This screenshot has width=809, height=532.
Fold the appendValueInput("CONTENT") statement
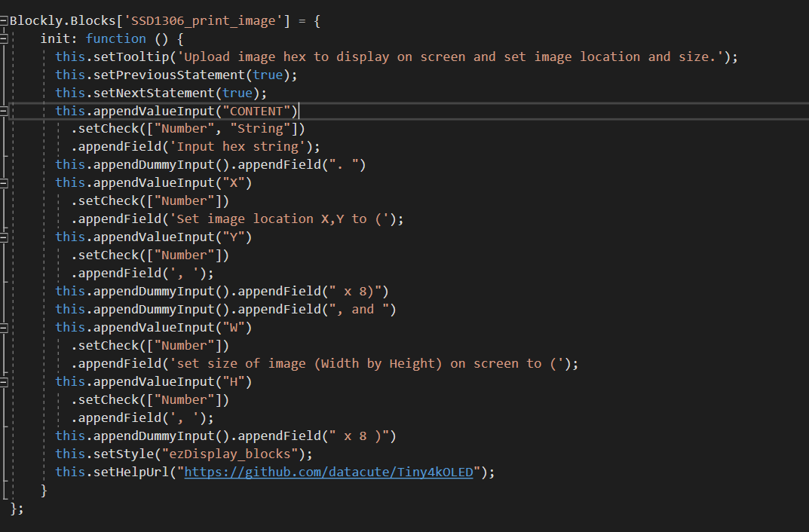[x=4, y=111]
